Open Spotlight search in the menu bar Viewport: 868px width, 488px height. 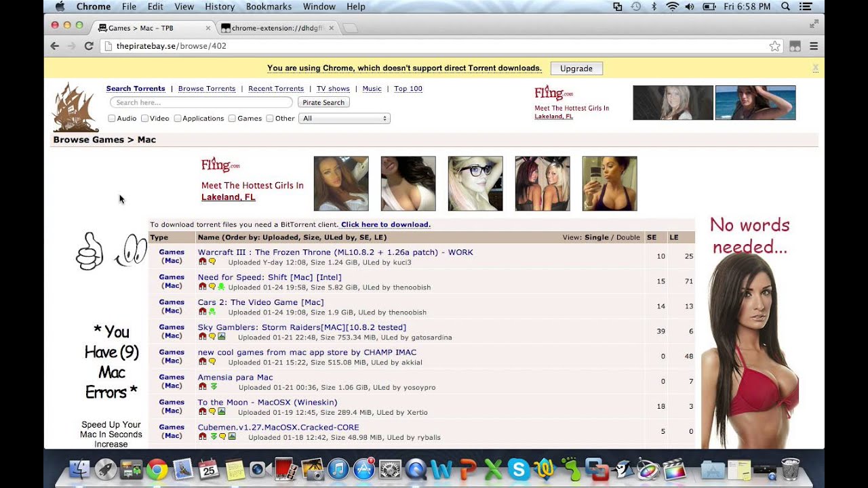[x=785, y=7]
